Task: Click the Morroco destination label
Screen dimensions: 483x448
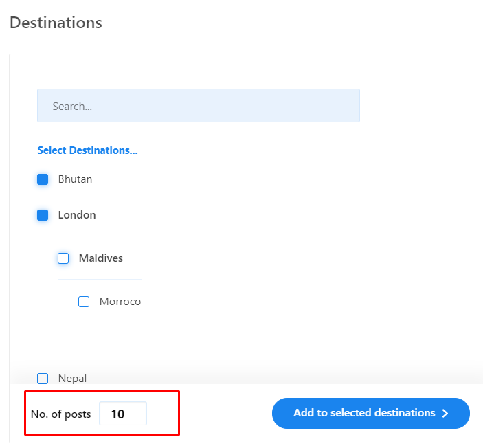Action: tap(120, 302)
